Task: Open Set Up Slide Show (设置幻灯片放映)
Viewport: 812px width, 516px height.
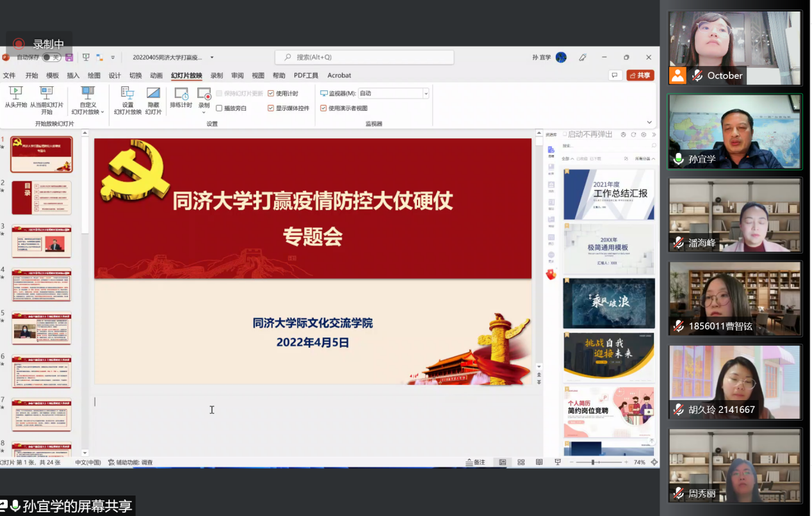Action: pos(127,101)
